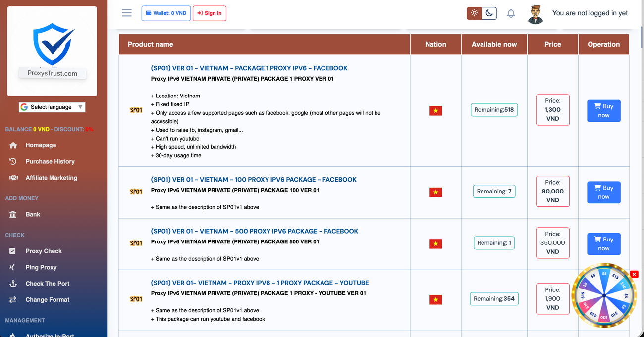Open Affiliate Marketing in the sidebar
This screenshot has height=337, width=644.
[52, 178]
